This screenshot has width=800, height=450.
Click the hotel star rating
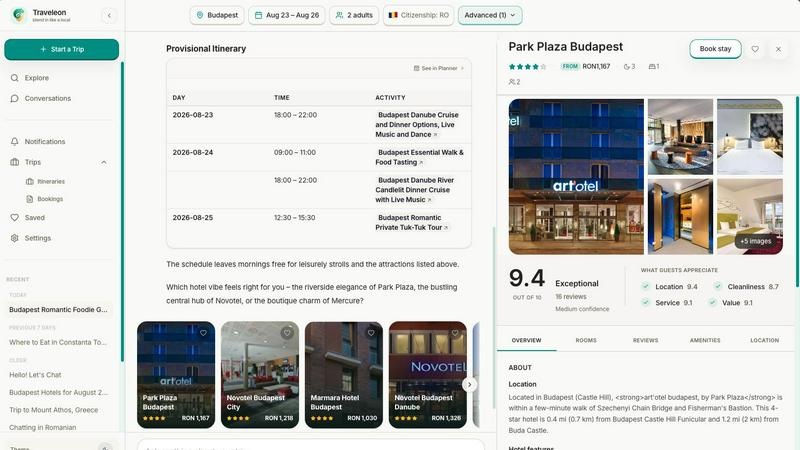[528, 67]
